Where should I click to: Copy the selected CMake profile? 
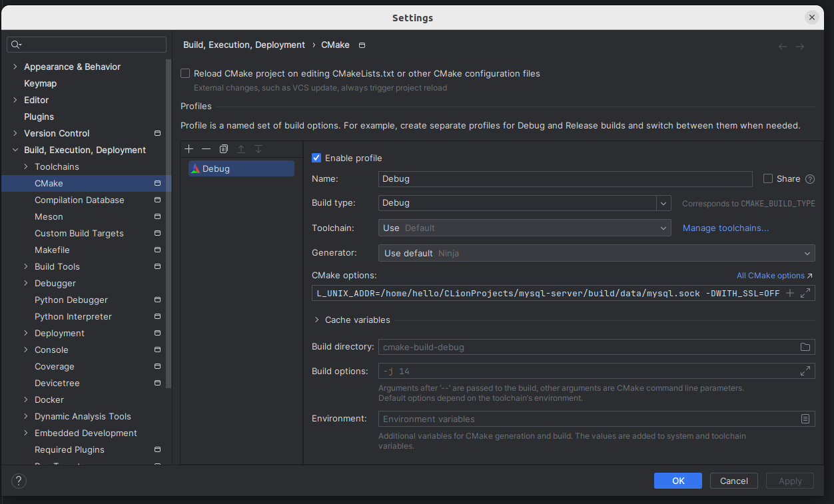coord(224,149)
